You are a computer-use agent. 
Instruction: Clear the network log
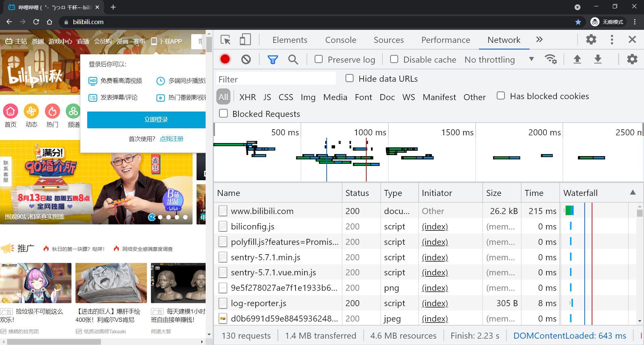pos(246,59)
